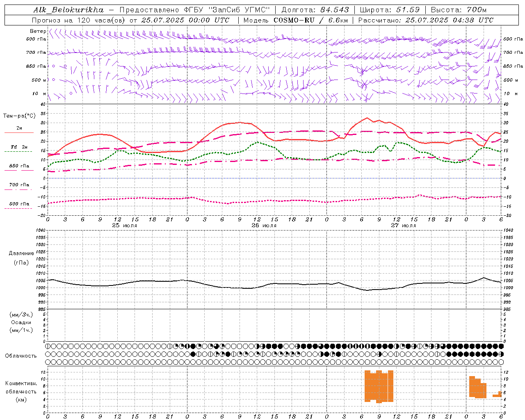Click the '26 июля' date label

click(264, 226)
